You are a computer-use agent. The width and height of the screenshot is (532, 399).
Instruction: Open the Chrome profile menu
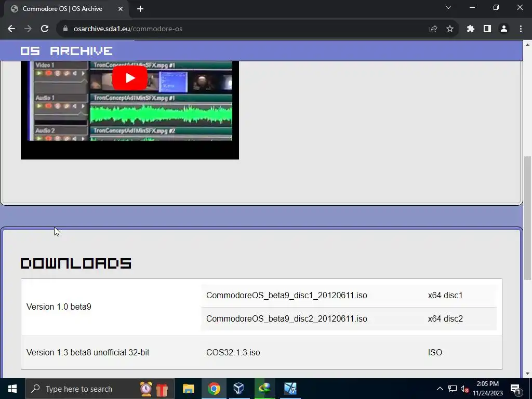[x=504, y=29]
